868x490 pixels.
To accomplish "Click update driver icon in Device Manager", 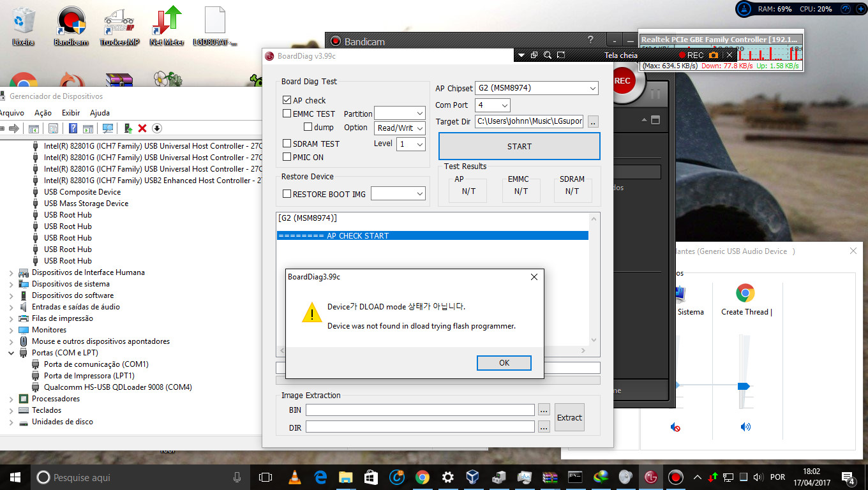I will (128, 128).
